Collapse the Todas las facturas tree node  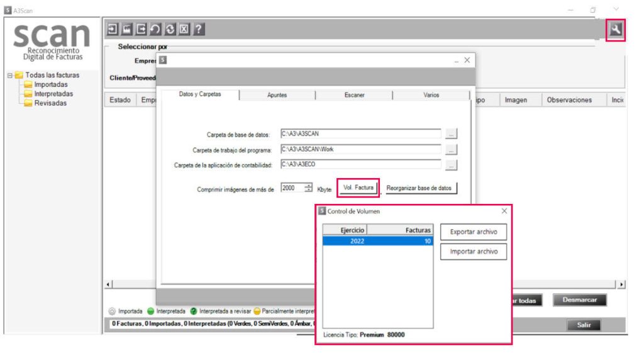click(10, 76)
